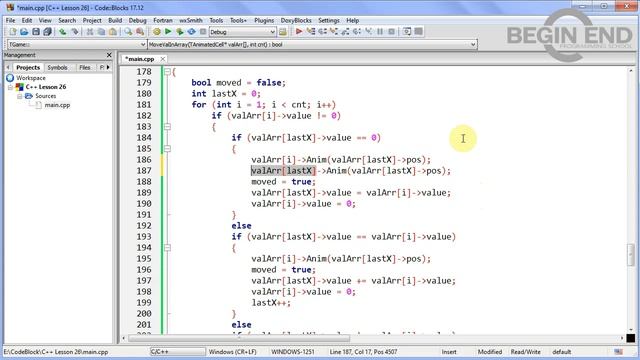Click the Rebuild icon

pos(191,31)
